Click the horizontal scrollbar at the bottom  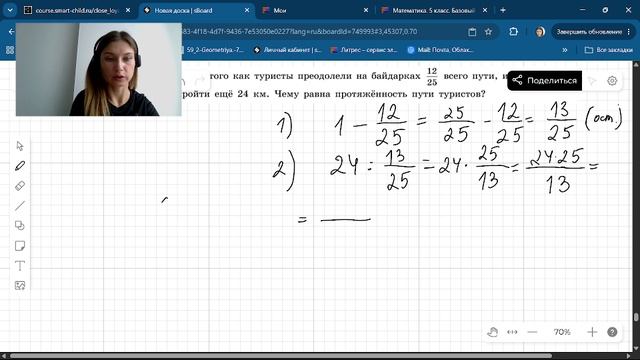pyautogui.click(x=281, y=356)
